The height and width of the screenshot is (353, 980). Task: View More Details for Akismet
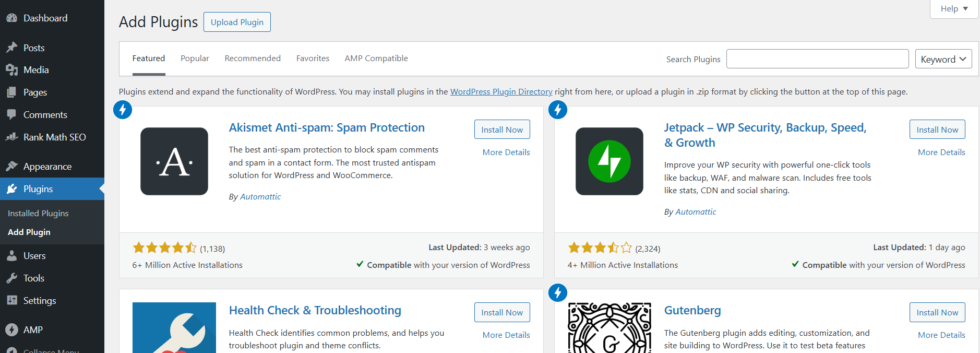(506, 152)
